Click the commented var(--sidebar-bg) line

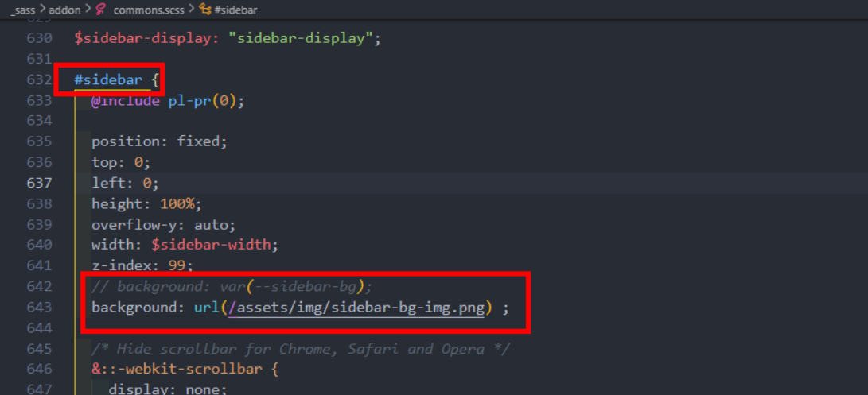tap(232, 287)
